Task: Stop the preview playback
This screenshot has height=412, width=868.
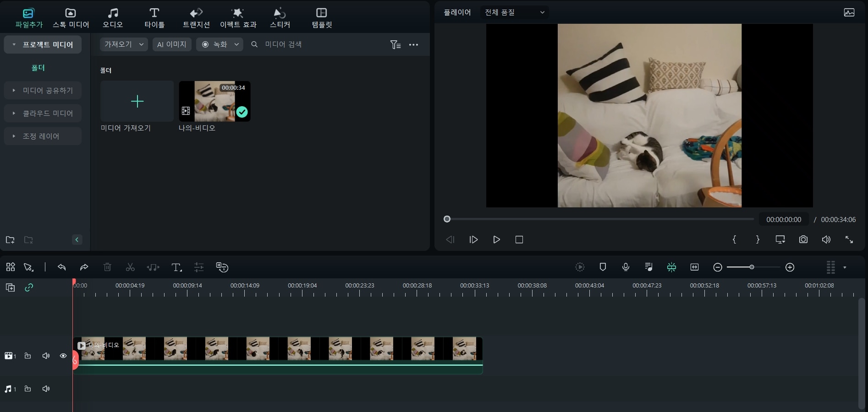Action: (519, 239)
